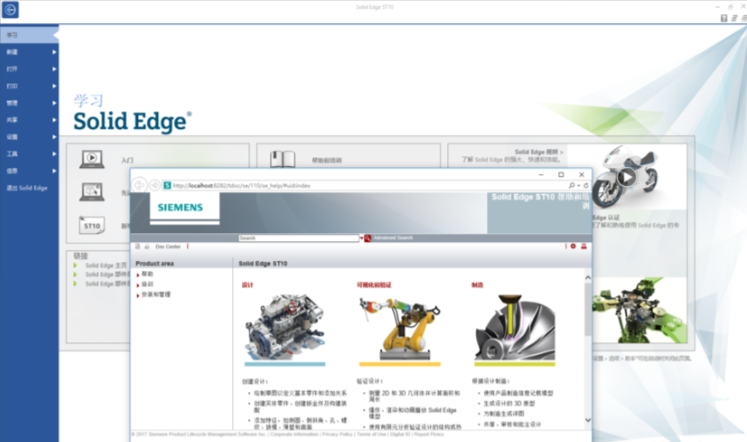
Task: Open the 入门 getting started video icon
Action: pos(92,159)
